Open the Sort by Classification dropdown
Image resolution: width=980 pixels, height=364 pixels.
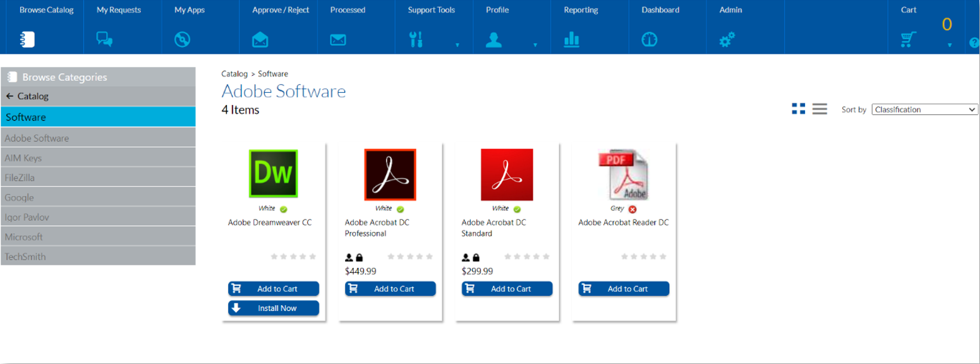click(x=924, y=109)
